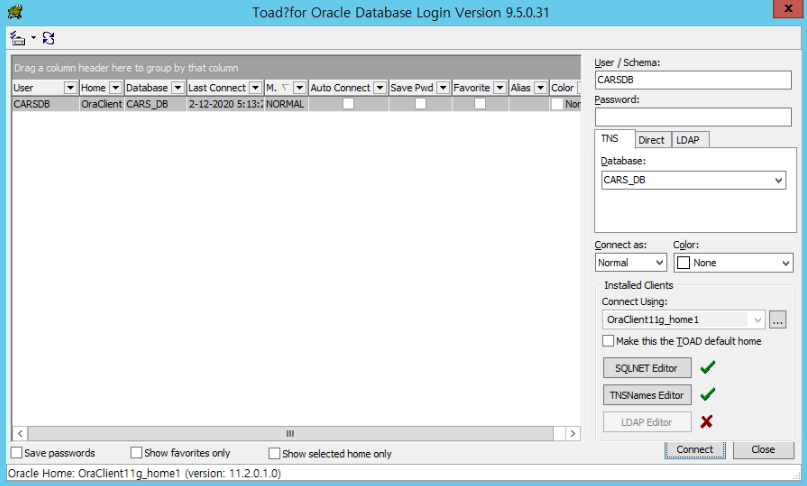Open the Connect as Normal dropdown
807x486 pixels.
[x=659, y=263]
